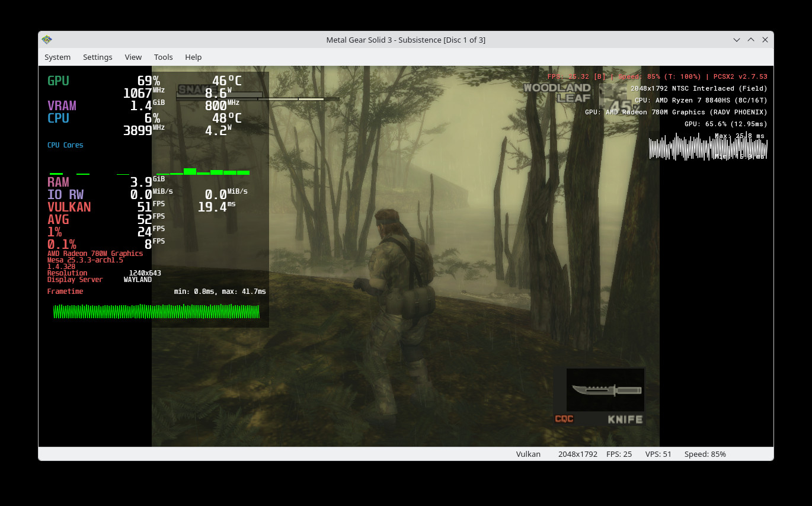The width and height of the screenshot is (812, 506).
Task: Click the '24 FPS' 1% low value
Action: click(151, 232)
